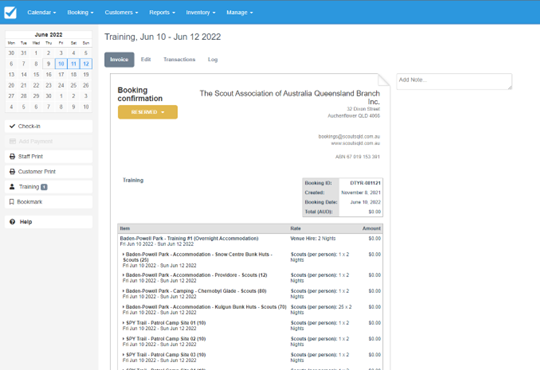This screenshot has width=540, height=370.
Task: Click the Help question mark icon
Action: [x=12, y=222]
